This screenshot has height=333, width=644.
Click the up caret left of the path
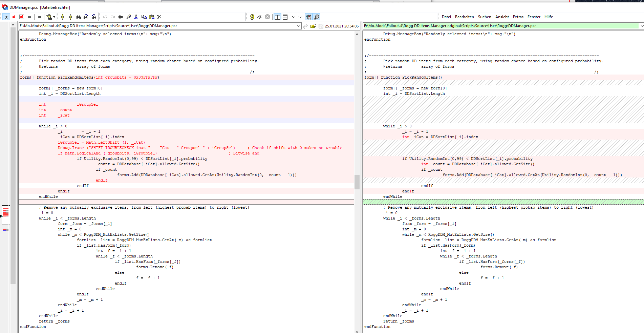13,25
